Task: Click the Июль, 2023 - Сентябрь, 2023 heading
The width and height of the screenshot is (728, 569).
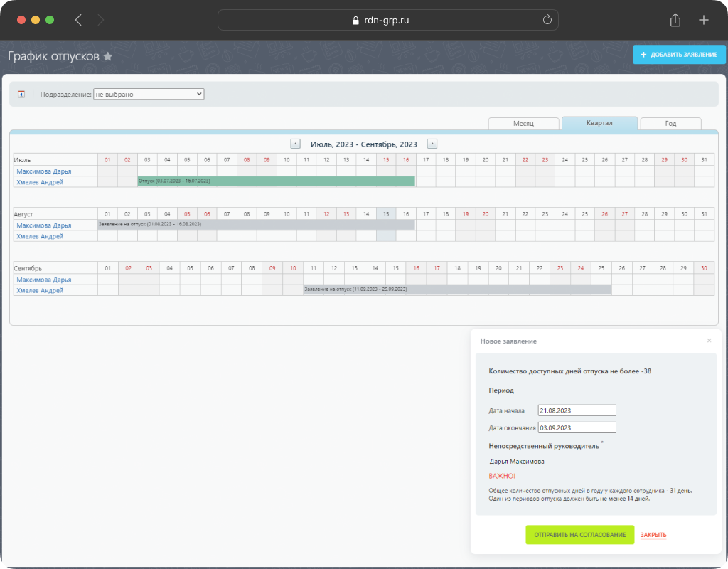Action: pos(363,144)
